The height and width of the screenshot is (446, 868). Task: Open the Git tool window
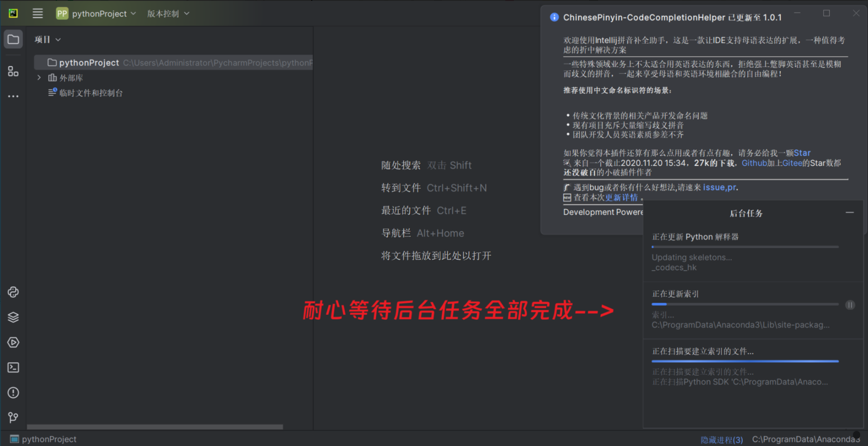tap(13, 417)
